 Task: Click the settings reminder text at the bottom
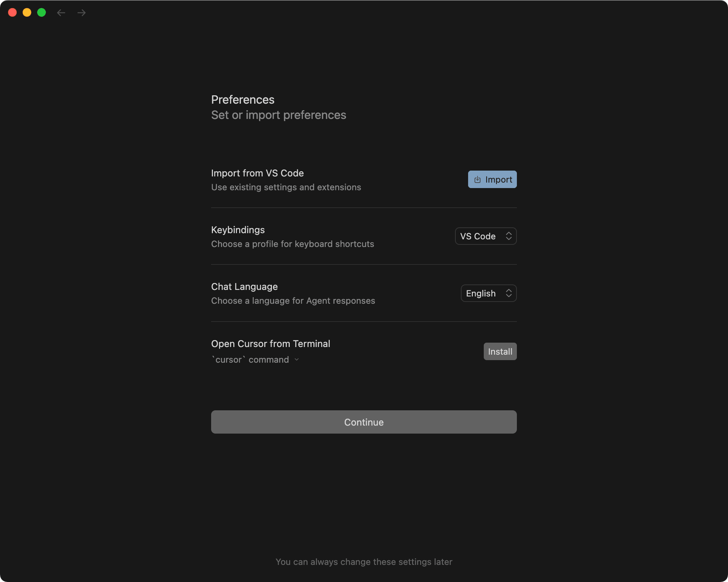point(364,562)
